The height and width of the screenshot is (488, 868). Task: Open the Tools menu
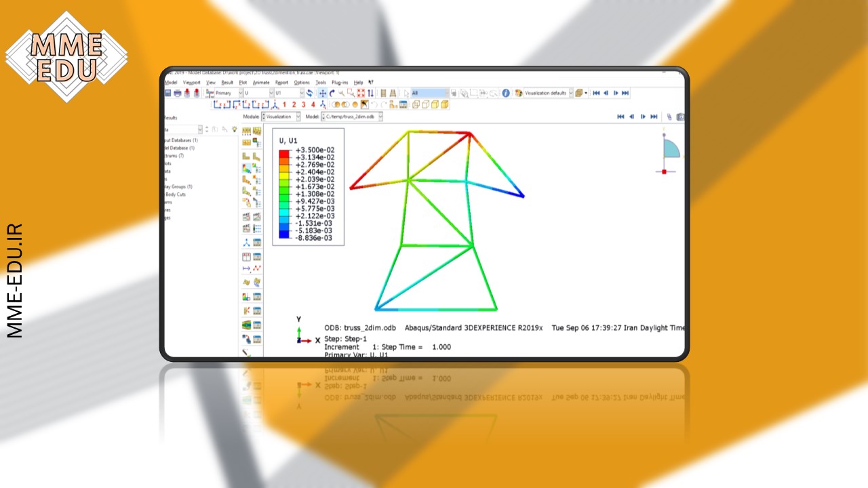pyautogui.click(x=321, y=82)
